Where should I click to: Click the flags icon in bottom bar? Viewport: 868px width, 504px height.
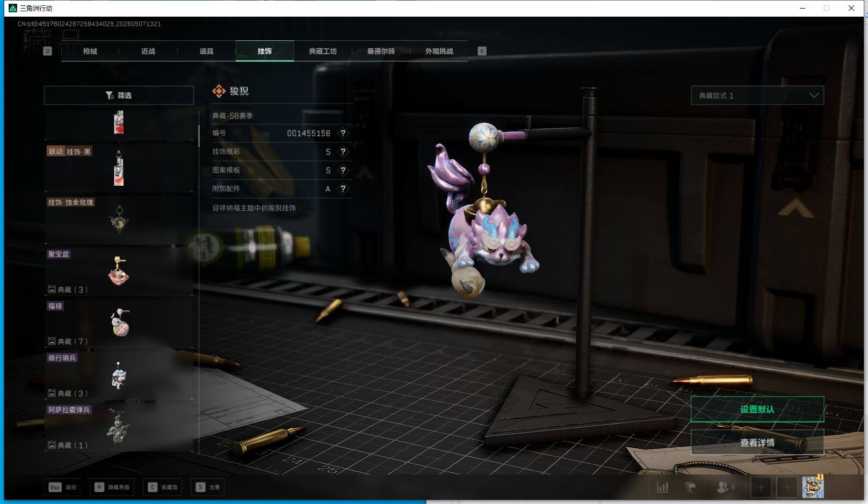tap(691, 487)
